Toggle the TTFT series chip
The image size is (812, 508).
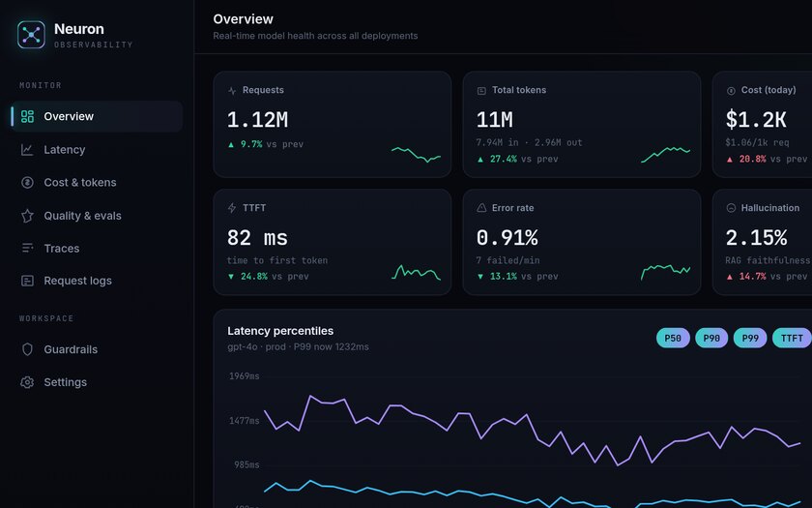792,338
